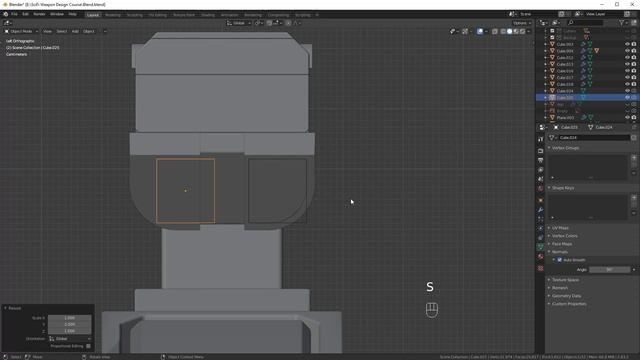
Task: Click the Scale X value field
Action: [70, 318]
